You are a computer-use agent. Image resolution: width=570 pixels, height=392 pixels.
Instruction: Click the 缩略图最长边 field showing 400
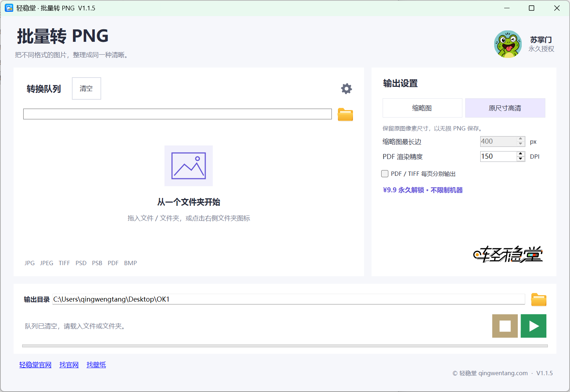(498, 142)
